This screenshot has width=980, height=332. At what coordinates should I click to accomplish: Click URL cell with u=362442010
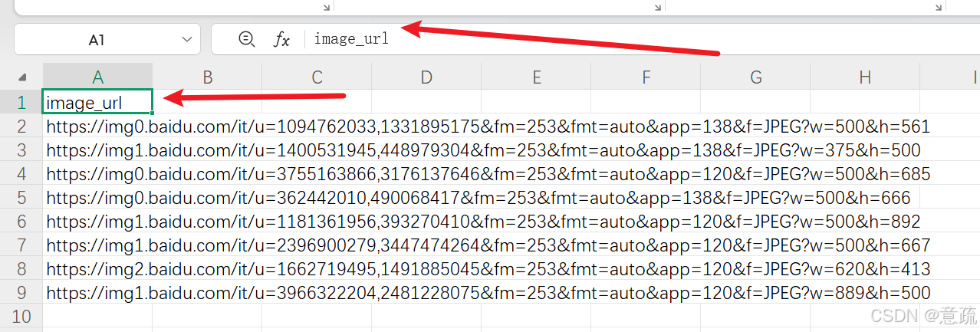pyautogui.click(x=478, y=198)
